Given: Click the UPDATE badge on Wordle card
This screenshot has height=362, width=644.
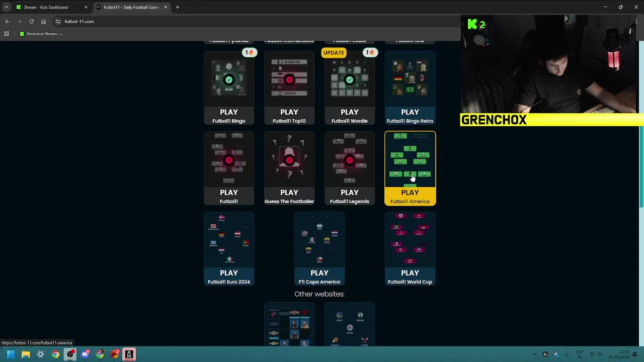Looking at the screenshot, I should click(x=334, y=53).
